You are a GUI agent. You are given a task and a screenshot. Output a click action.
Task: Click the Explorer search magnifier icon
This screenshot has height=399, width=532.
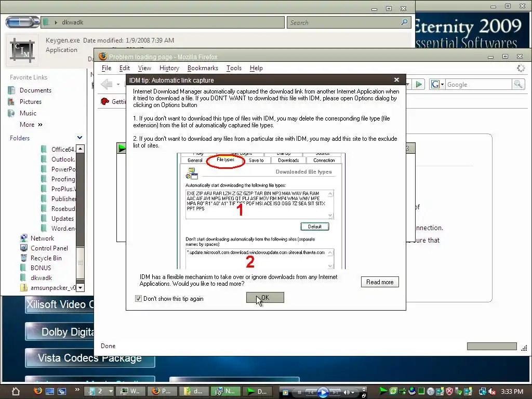404,22
